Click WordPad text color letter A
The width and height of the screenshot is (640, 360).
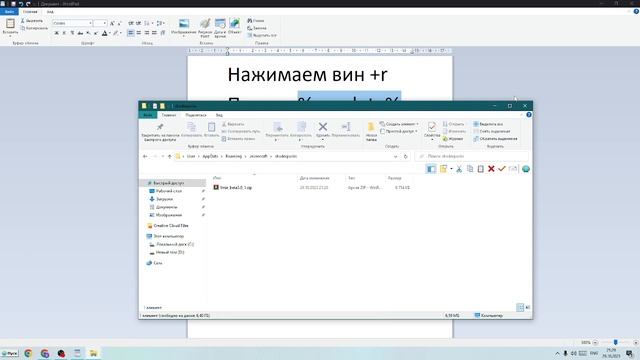(x=104, y=33)
